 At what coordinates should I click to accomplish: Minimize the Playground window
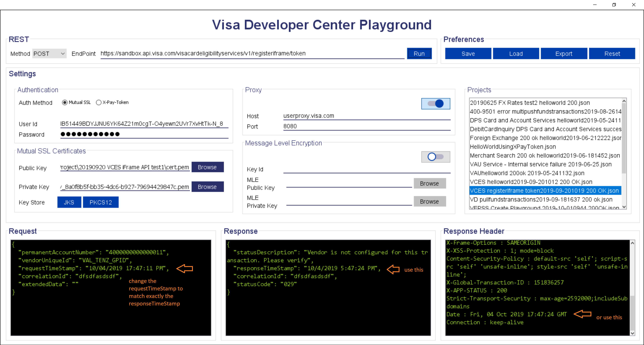pyautogui.click(x=595, y=5)
